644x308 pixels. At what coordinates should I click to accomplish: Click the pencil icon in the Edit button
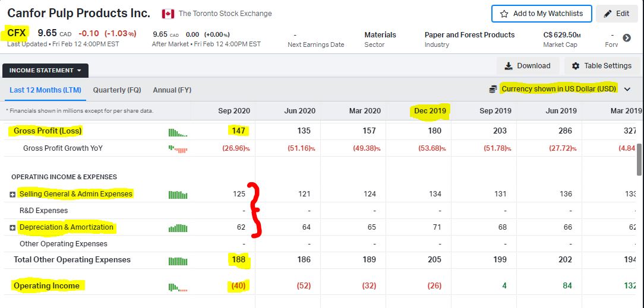[608, 14]
